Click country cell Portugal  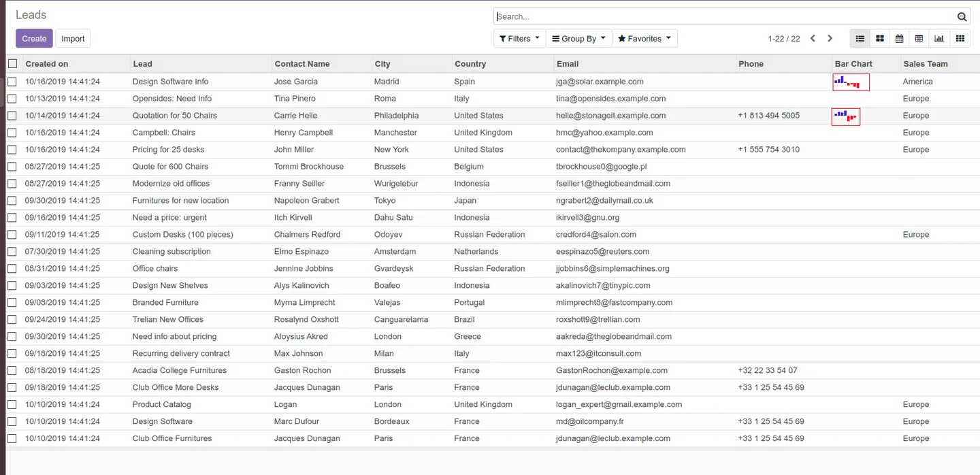click(470, 303)
